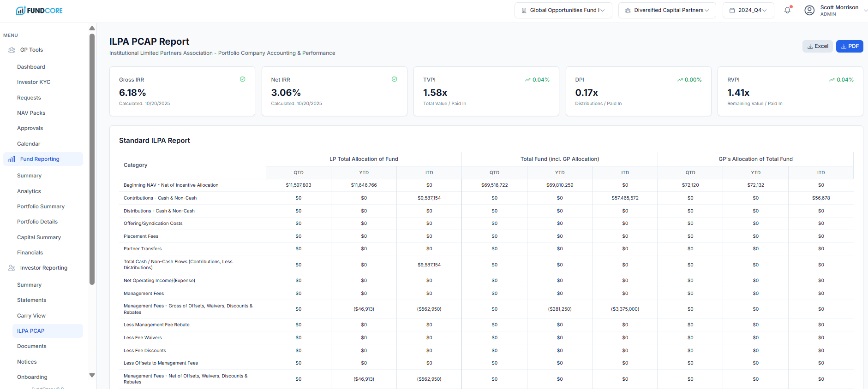Viewport: 868px width, 389px height.
Task: Collapse the GP Tools menu section
Action: (x=31, y=50)
